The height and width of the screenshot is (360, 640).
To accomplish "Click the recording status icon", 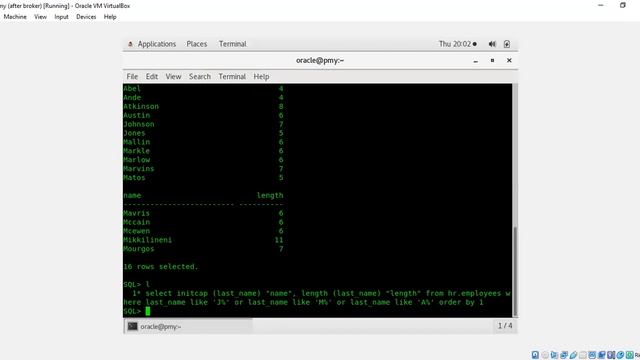I will click(602, 355).
